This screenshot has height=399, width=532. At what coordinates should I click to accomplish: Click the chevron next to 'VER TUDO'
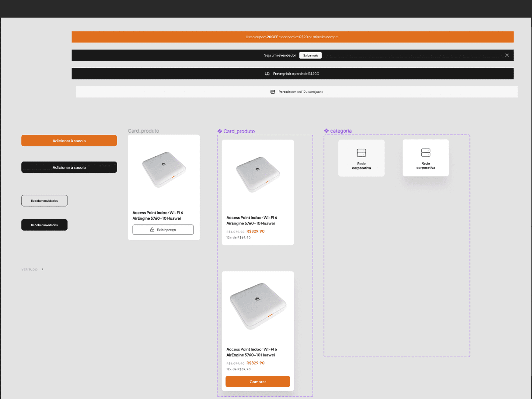click(42, 269)
